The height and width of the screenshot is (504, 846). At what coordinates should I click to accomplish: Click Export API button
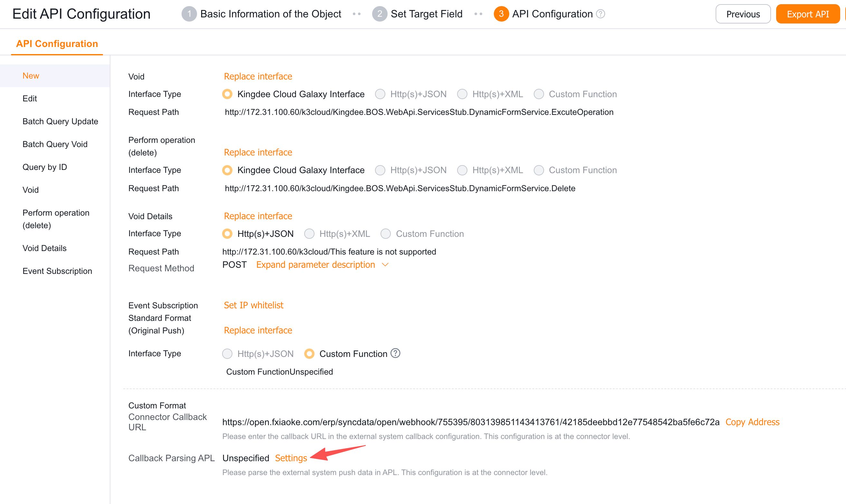coord(808,14)
